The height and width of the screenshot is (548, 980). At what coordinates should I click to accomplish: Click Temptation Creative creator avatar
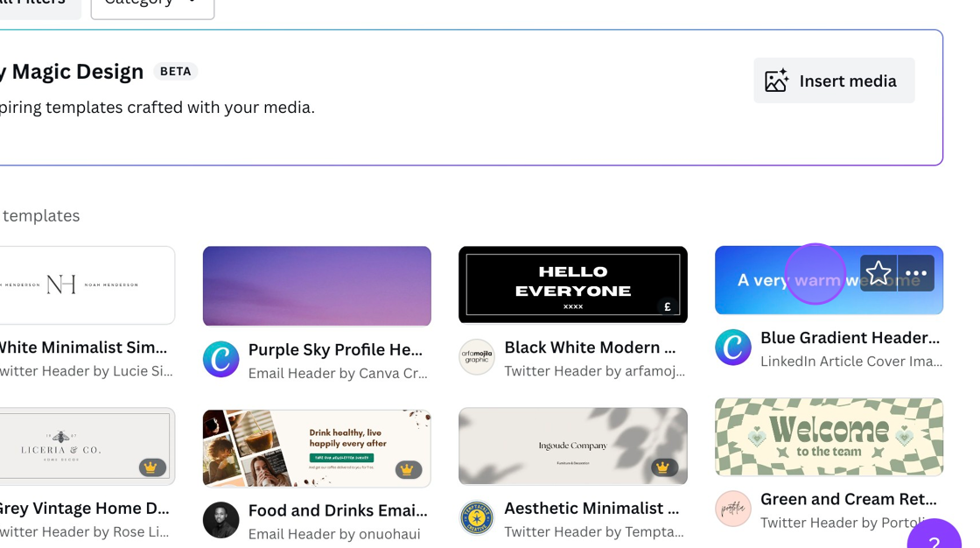(x=477, y=518)
